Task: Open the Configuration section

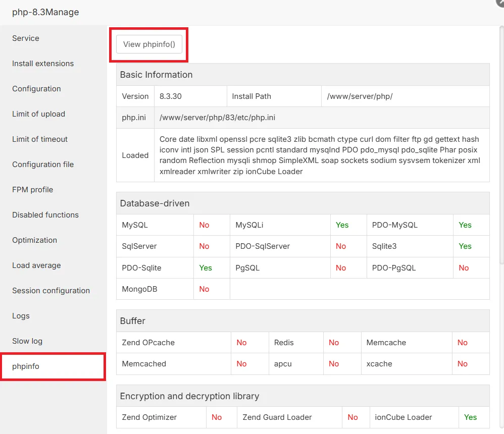Action: [36, 89]
